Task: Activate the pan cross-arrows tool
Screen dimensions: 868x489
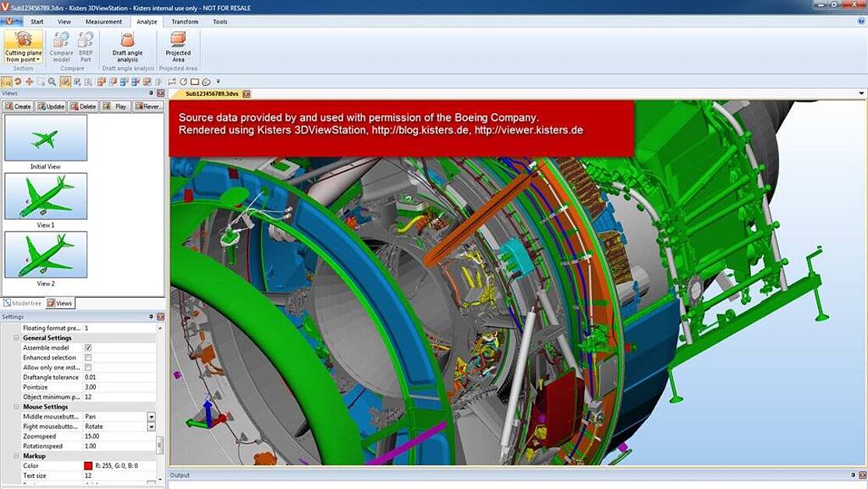Action: tap(29, 82)
